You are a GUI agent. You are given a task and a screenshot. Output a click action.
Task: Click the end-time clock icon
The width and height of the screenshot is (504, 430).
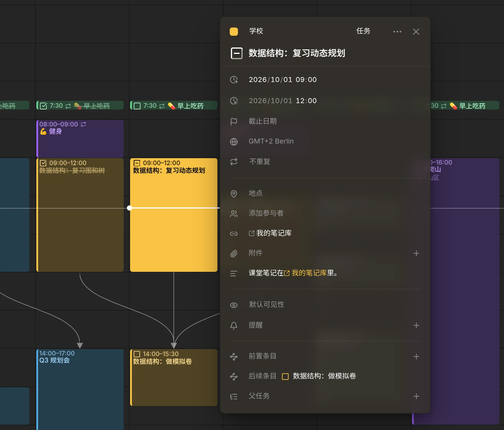point(234,101)
